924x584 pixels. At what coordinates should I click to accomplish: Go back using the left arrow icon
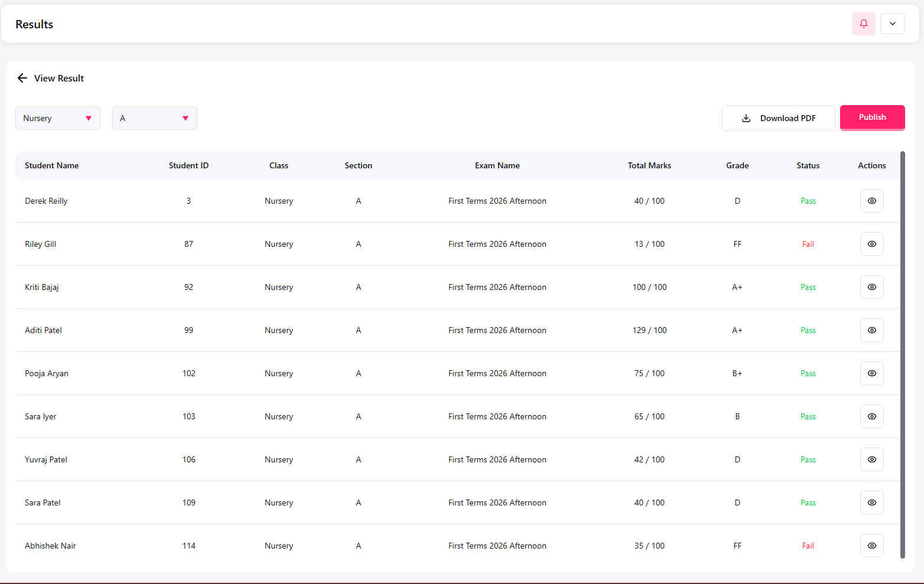(x=22, y=78)
